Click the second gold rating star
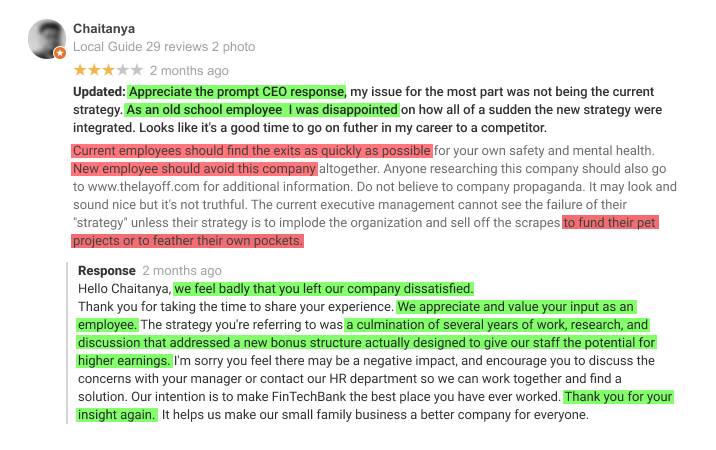The width and height of the screenshot is (716, 450). (94, 70)
